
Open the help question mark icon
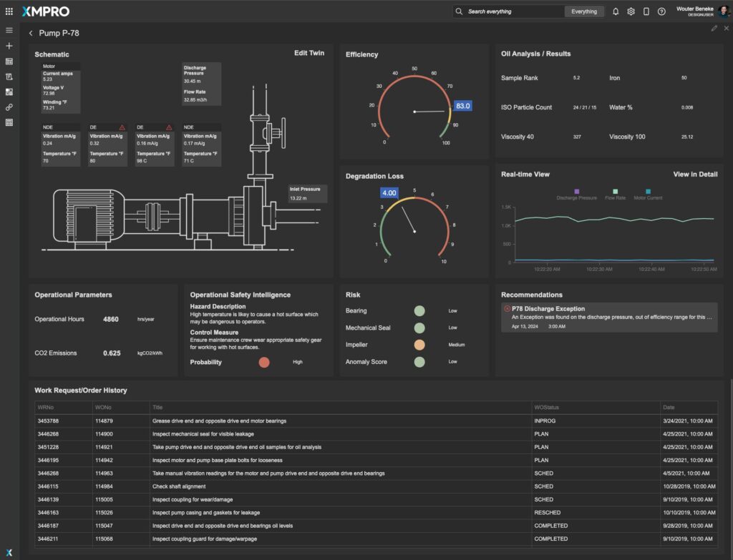click(661, 11)
